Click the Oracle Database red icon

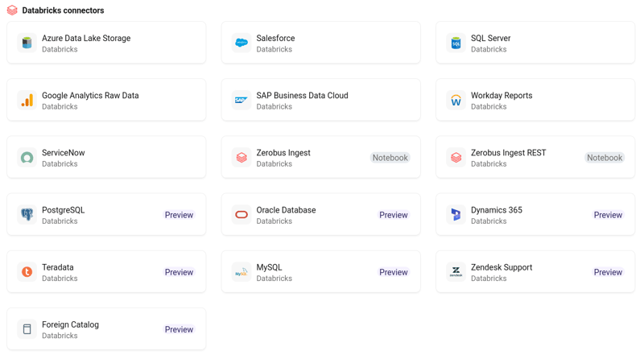[242, 215]
